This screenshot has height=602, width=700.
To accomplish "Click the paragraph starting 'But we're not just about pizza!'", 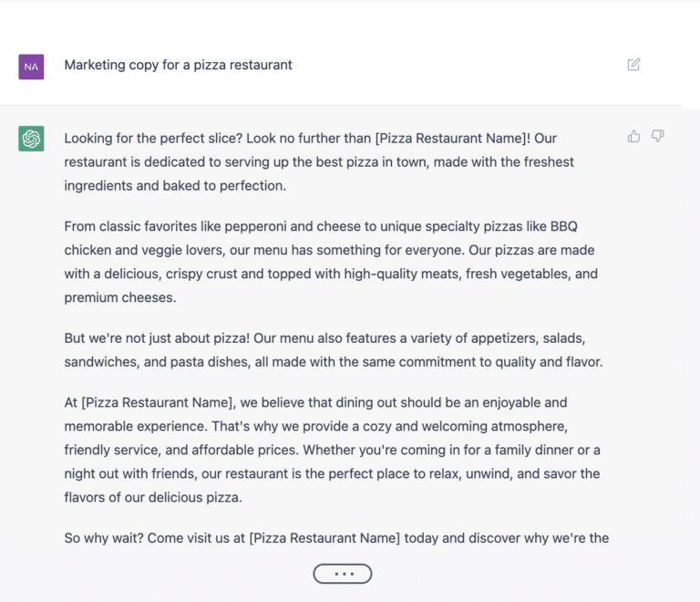I will pos(334,349).
